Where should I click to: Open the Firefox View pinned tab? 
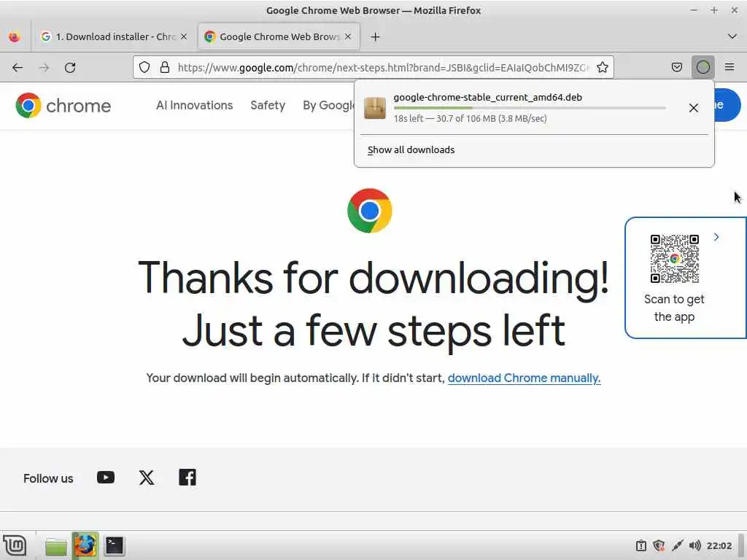point(15,36)
